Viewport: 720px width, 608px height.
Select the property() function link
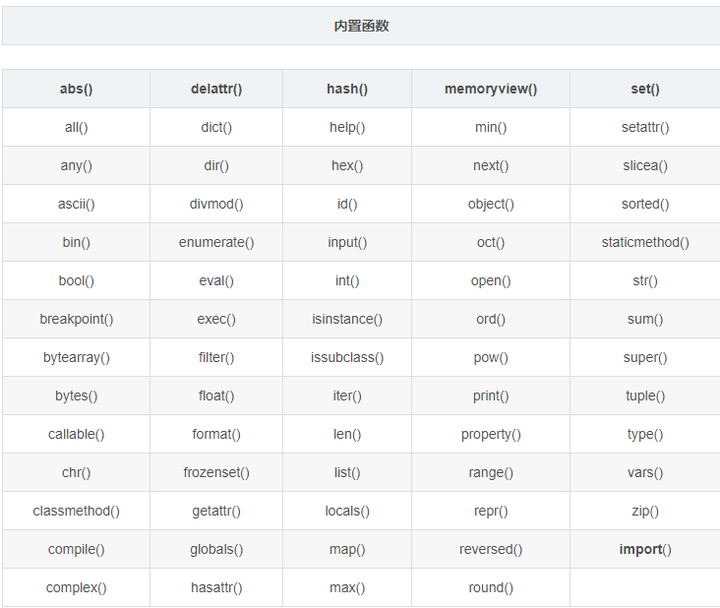[x=490, y=434]
